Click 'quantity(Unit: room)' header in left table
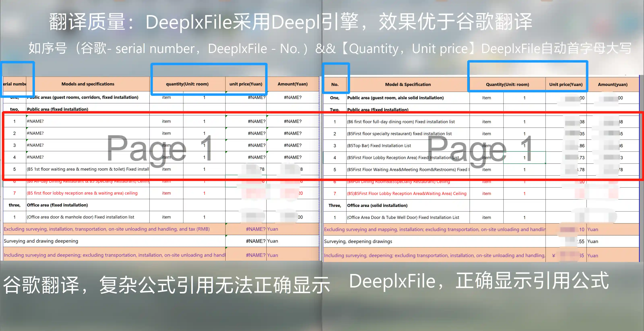 coord(187,84)
